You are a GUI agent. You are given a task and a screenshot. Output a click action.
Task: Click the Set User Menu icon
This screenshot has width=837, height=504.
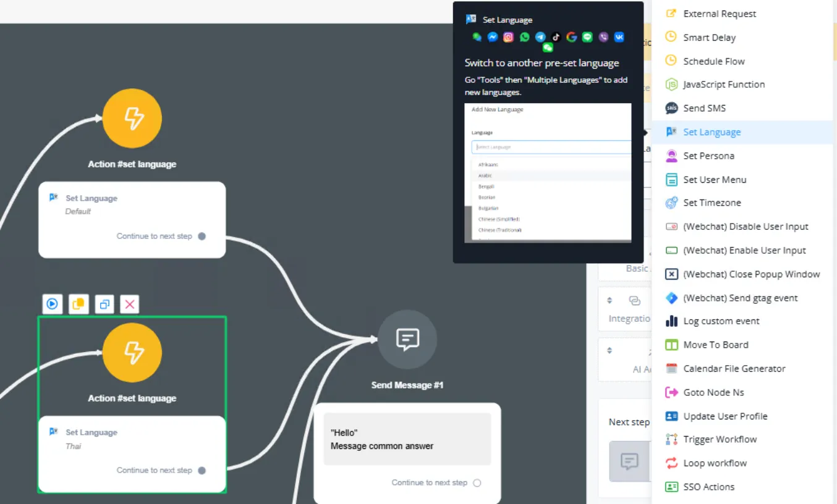click(x=671, y=180)
